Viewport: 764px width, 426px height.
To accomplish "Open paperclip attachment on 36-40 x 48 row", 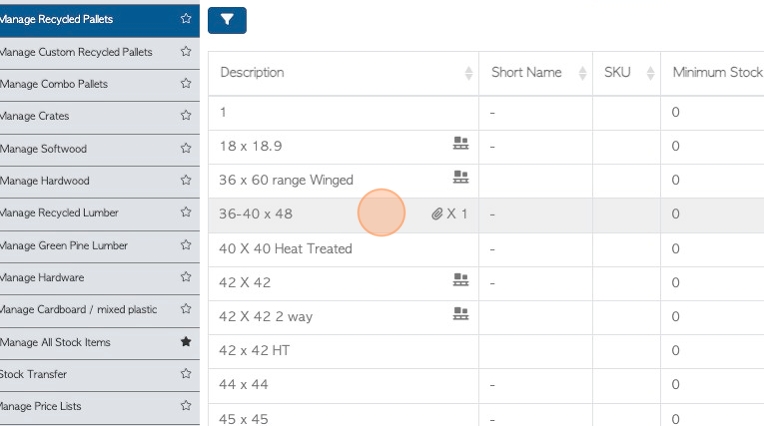I will [x=437, y=214].
